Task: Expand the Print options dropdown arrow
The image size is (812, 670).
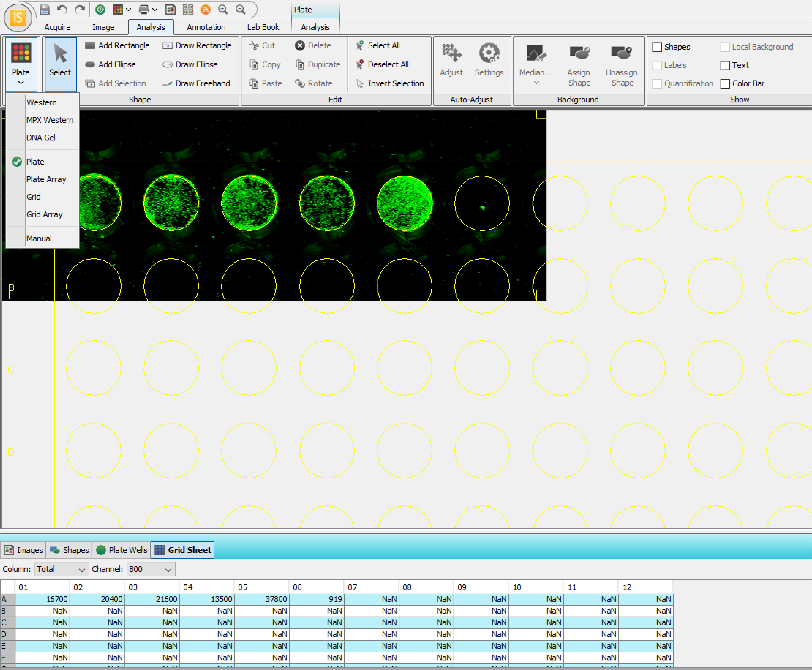Action: point(155,10)
